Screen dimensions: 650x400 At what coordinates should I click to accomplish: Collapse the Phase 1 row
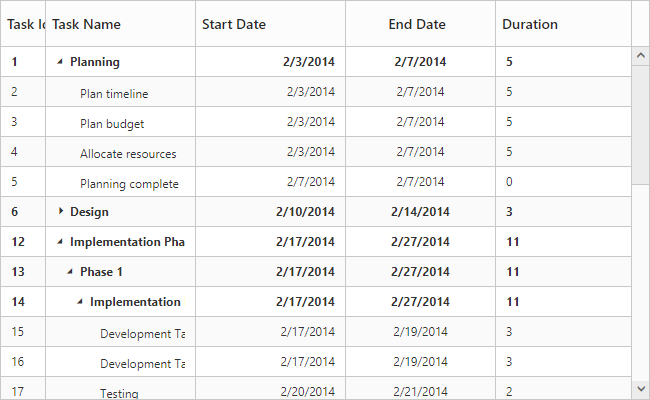[70, 272]
